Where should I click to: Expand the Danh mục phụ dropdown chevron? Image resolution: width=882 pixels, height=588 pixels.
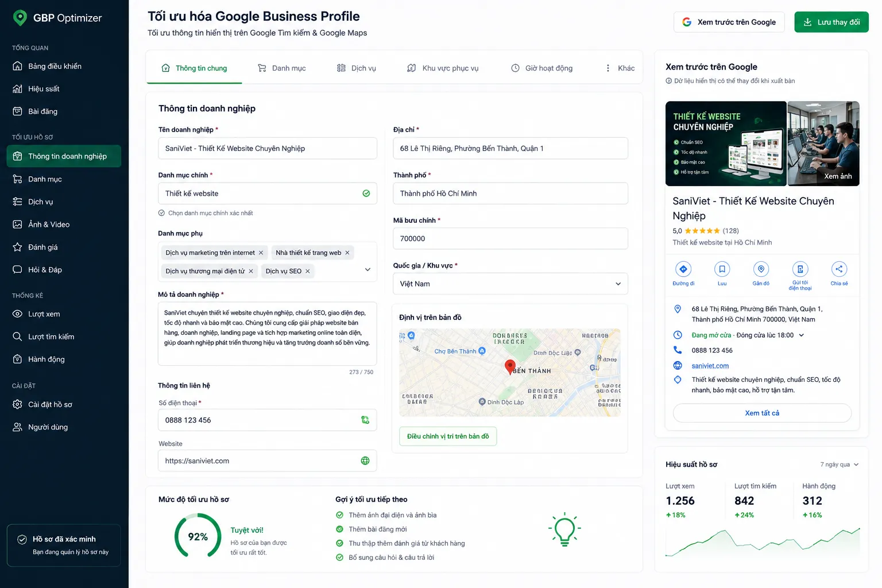click(x=367, y=269)
